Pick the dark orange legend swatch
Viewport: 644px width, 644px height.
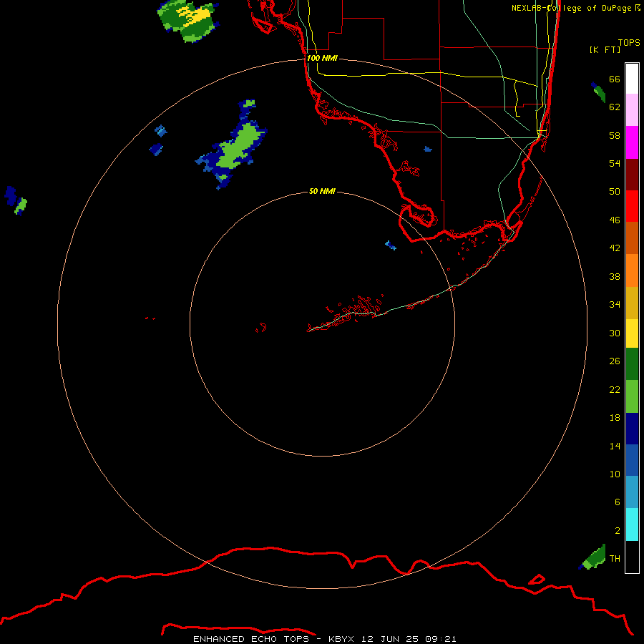point(632,238)
